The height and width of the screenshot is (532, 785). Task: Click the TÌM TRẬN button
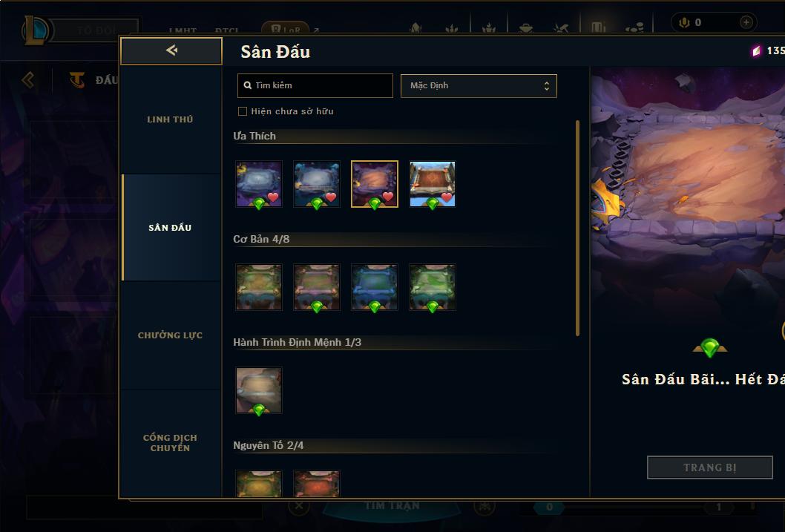tap(392, 506)
